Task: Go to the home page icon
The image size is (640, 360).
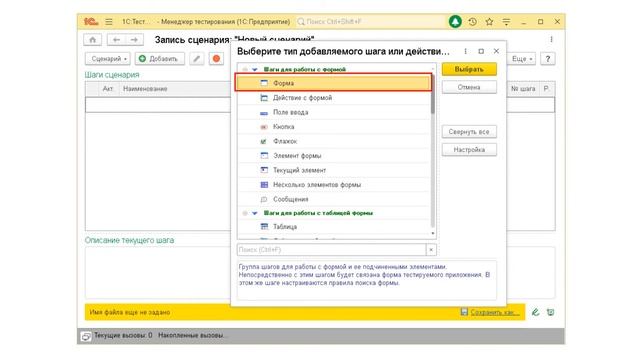Action: point(93,40)
